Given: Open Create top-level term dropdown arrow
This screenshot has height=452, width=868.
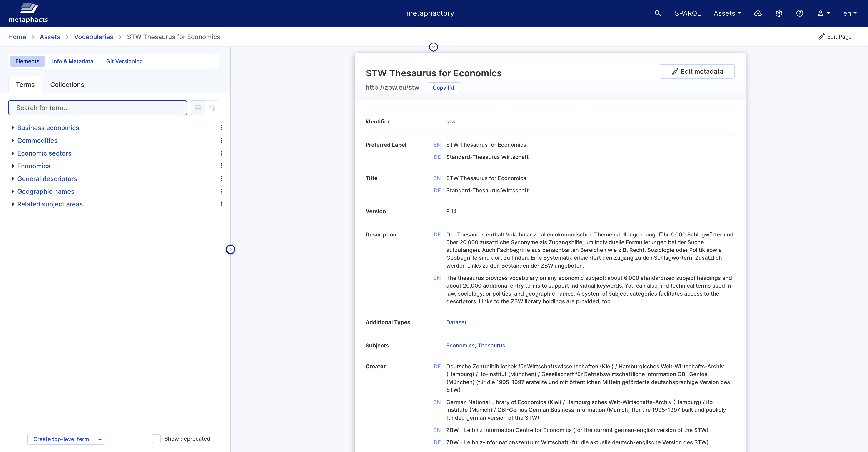Looking at the screenshot, I should pos(100,439).
